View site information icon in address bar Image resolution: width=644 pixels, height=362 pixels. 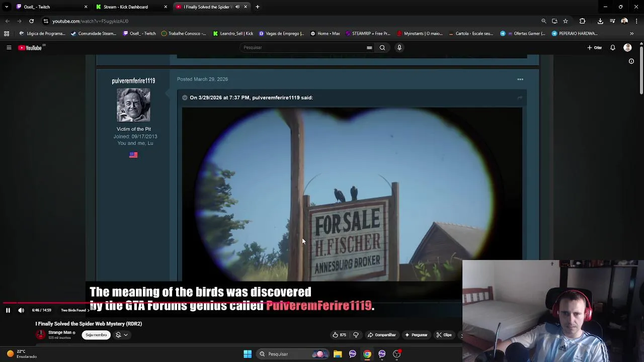(x=46, y=21)
